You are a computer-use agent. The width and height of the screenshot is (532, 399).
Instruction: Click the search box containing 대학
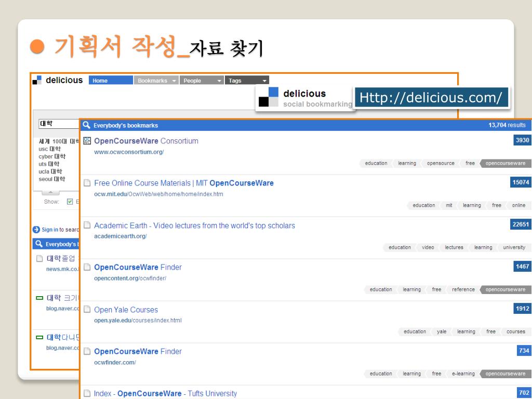(x=57, y=124)
